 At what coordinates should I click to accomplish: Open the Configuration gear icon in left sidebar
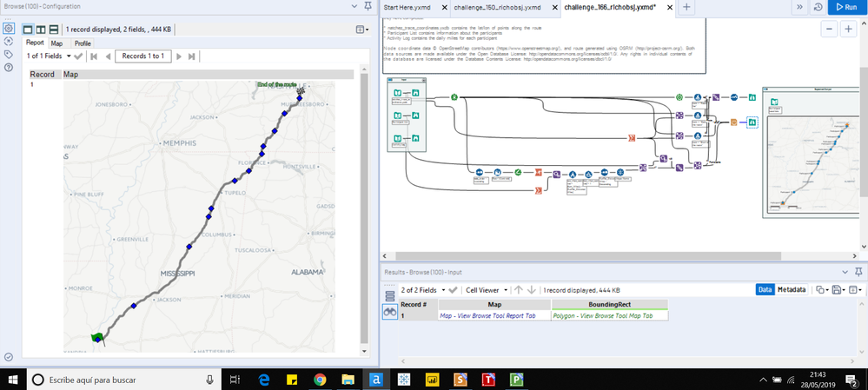click(9, 29)
